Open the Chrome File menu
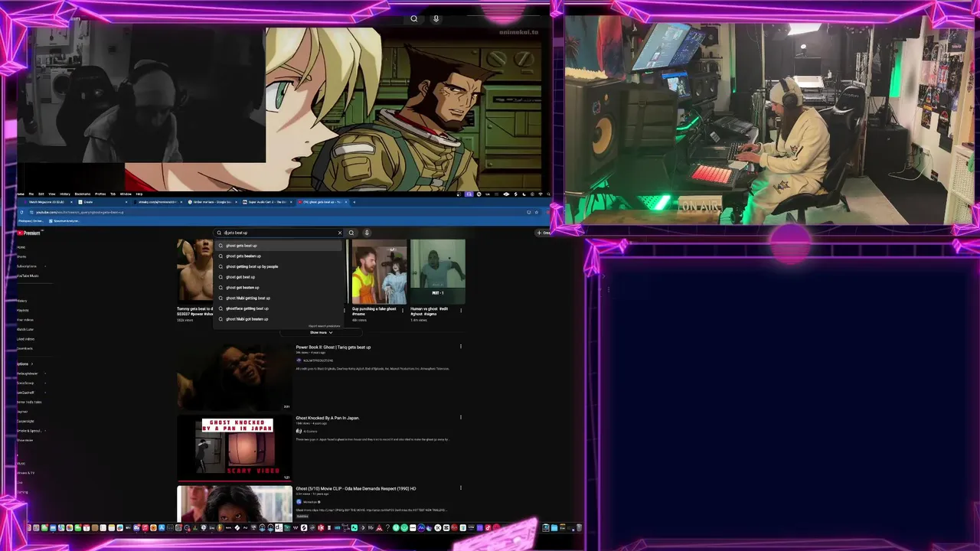Viewport: 980px width, 551px height. [31, 194]
